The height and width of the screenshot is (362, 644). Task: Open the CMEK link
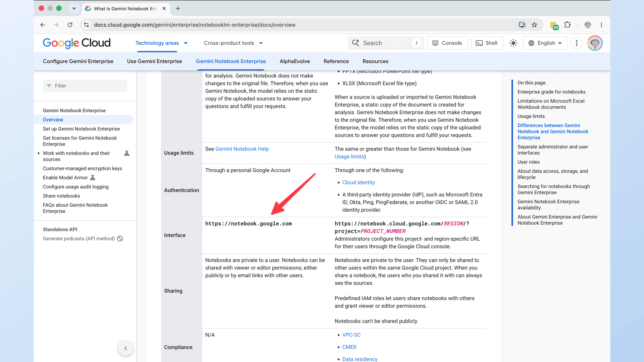click(349, 347)
